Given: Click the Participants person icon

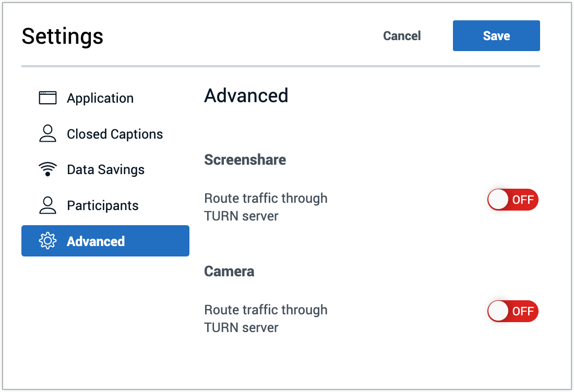Looking at the screenshot, I should tap(47, 205).
